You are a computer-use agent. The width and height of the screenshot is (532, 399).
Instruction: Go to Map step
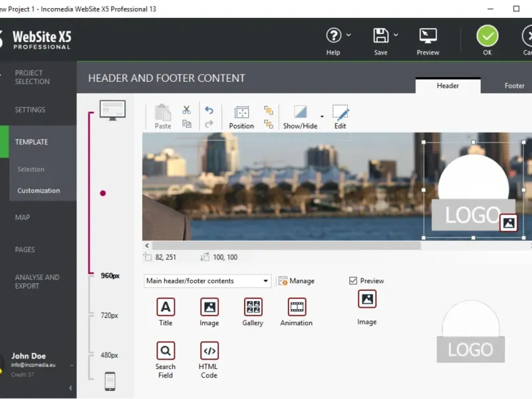tap(23, 217)
